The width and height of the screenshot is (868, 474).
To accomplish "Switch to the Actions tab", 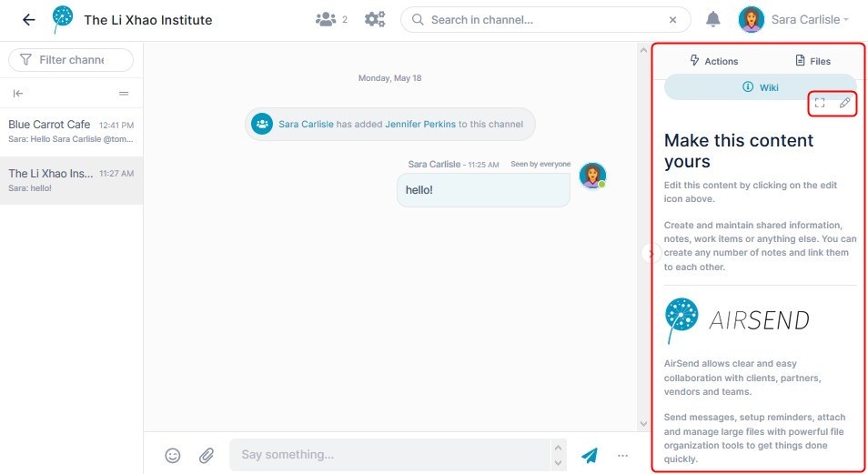I will pyautogui.click(x=714, y=61).
